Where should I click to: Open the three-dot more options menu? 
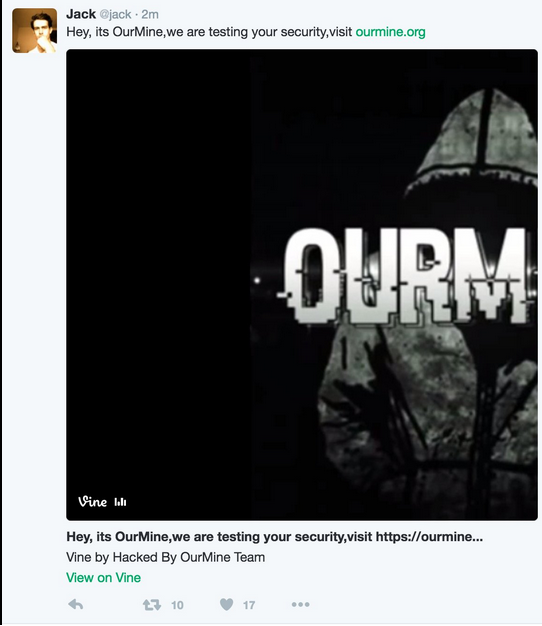pyautogui.click(x=300, y=604)
